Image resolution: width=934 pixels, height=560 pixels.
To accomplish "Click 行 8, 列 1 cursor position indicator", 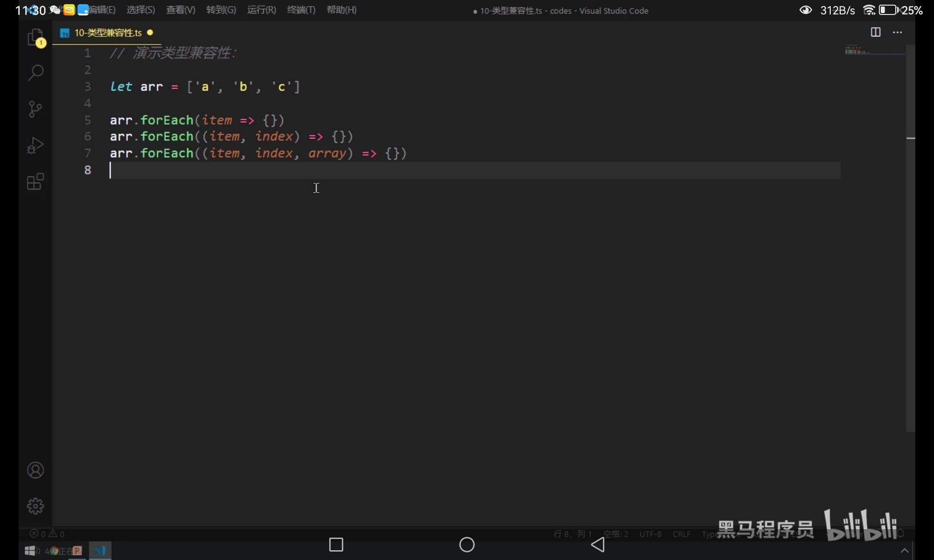I will (x=573, y=534).
